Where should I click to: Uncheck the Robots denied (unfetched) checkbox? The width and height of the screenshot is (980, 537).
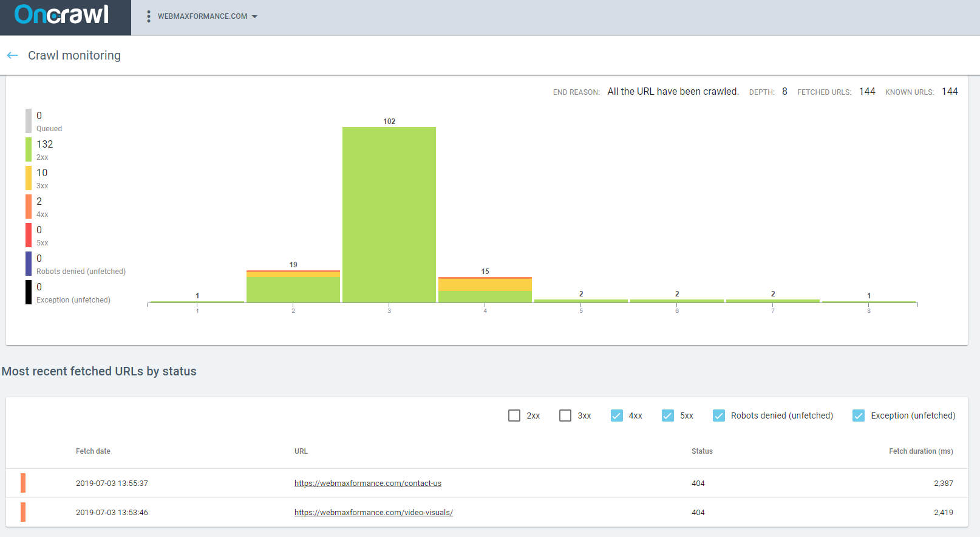point(718,416)
